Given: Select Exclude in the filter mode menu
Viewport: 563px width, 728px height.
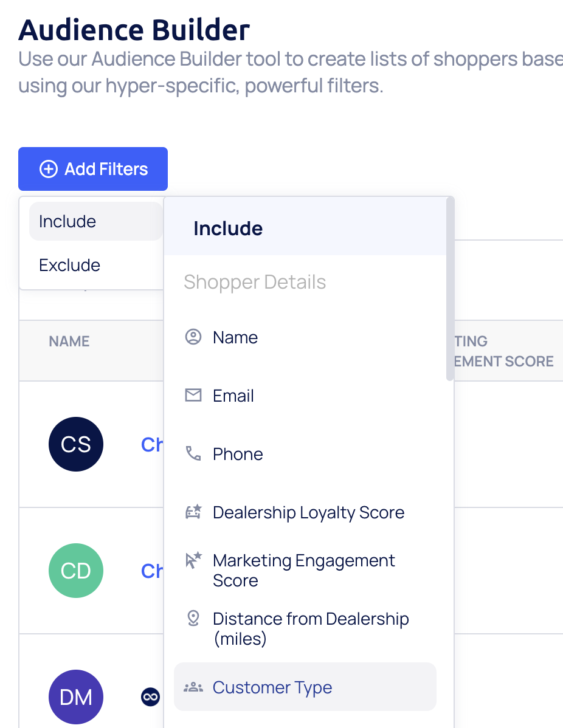Looking at the screenshot, I should pos(69,265).
